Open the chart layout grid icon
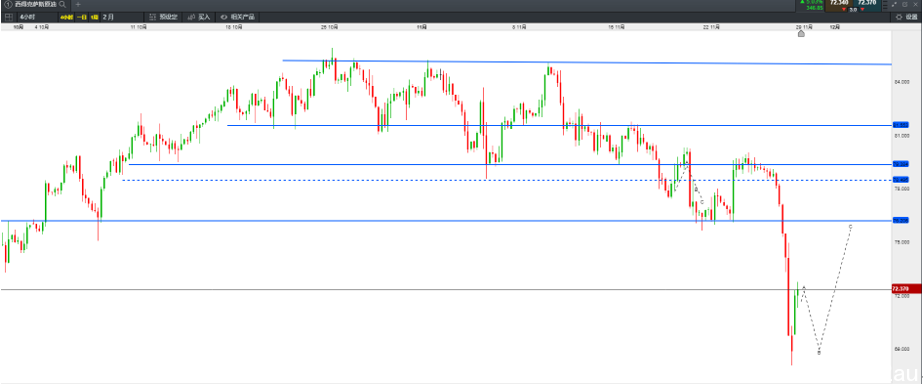 [8, 17]
